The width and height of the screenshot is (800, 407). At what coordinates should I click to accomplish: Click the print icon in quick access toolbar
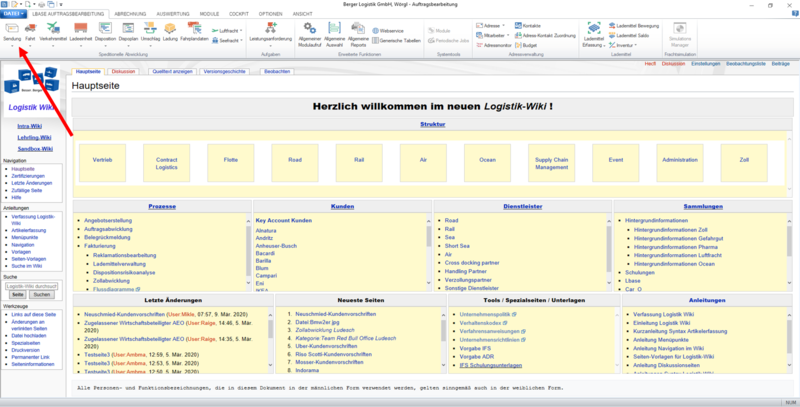coord(43,4)
